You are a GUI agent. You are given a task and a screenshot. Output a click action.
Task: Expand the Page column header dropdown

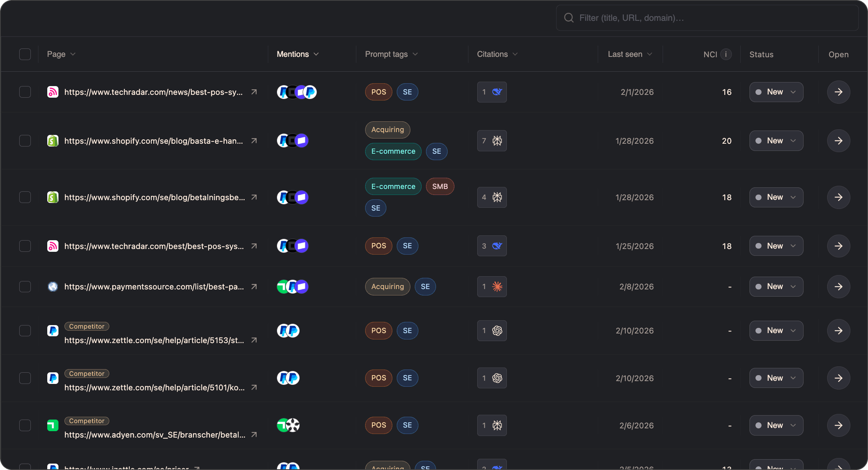61,54
